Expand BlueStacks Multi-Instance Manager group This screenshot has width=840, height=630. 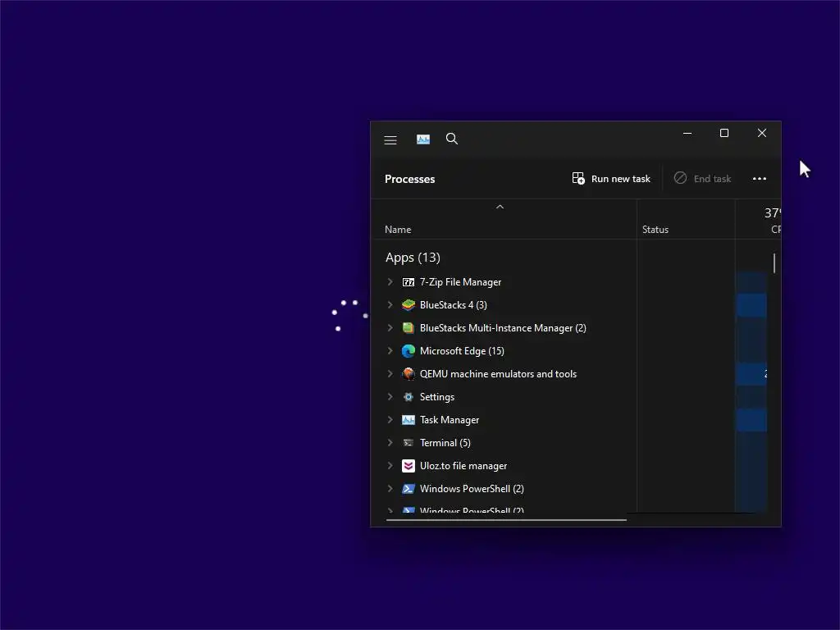(x=390, y=328)
